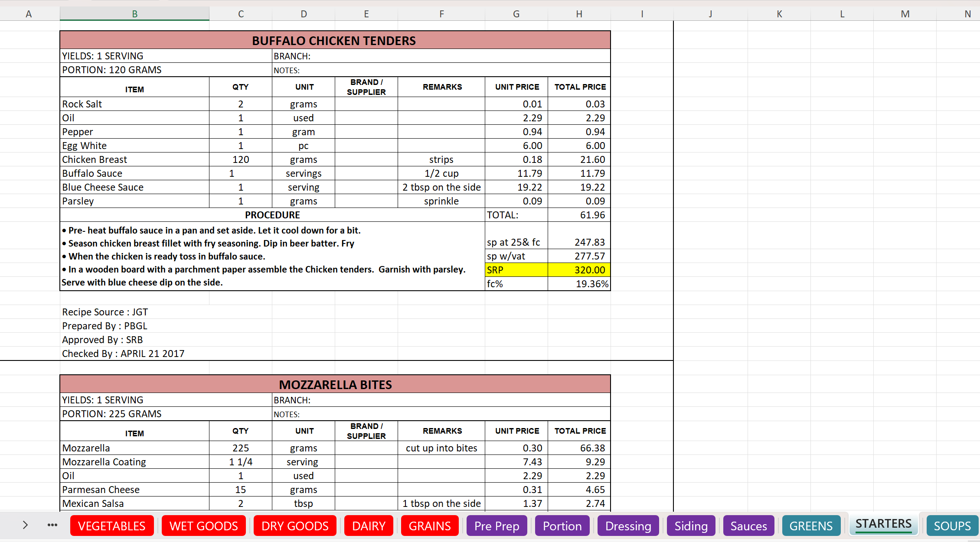
Task: Open the hidden sheets ellipsis menu
Action: pyautogui.click(x=52, y=525)
